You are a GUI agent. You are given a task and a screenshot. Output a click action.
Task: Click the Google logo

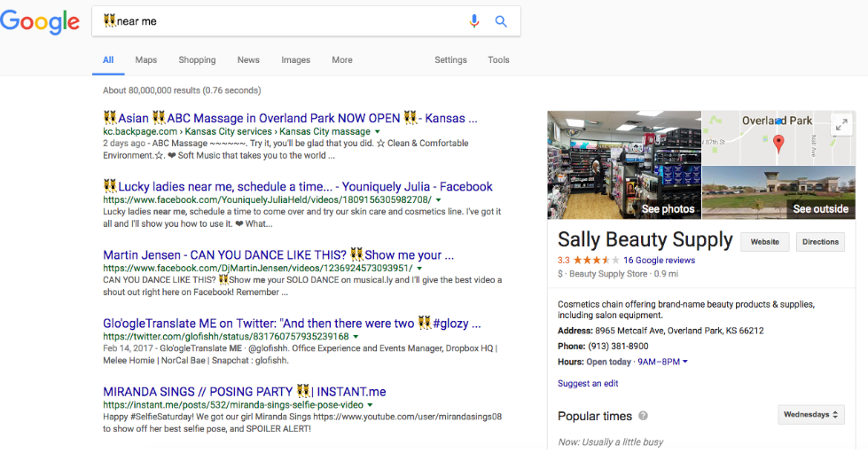[40, 22]
